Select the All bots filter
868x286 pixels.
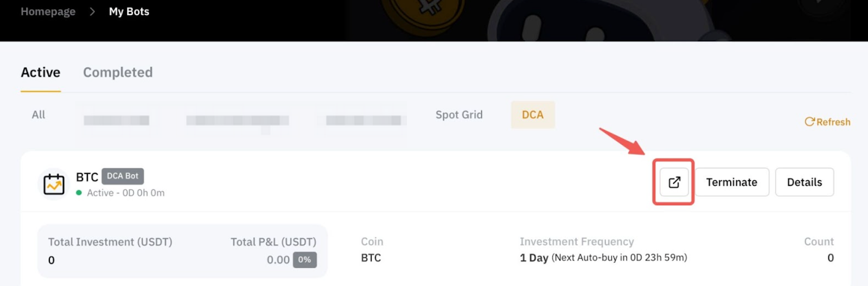pyautogui.click(x=39, y=115)
